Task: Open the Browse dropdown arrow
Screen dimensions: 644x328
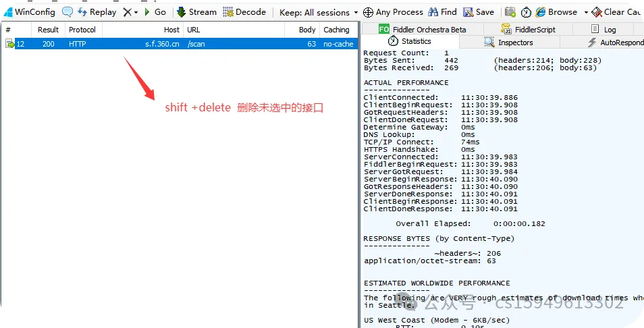Action: click(x=586, y=13)
